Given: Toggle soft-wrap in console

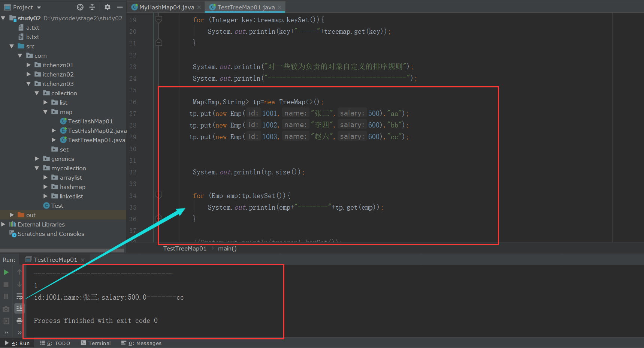Looking at the screenshot, I should tap(19, 297).
